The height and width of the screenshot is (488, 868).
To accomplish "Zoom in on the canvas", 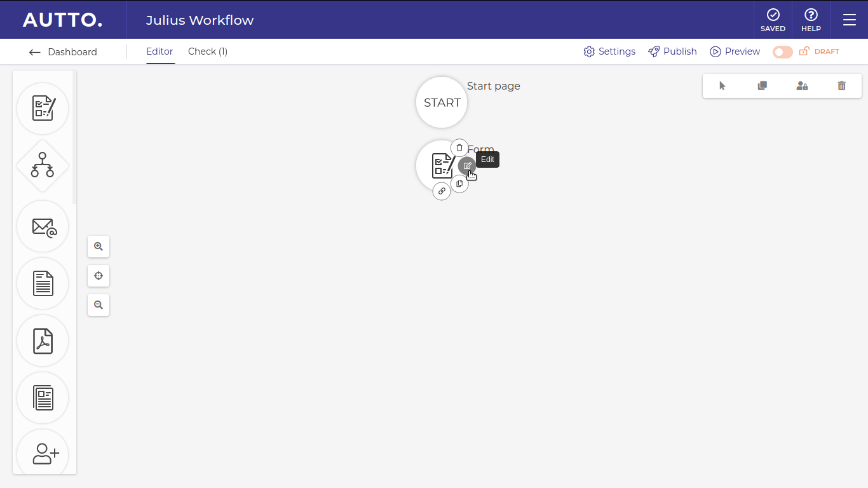I will [98, 247].
